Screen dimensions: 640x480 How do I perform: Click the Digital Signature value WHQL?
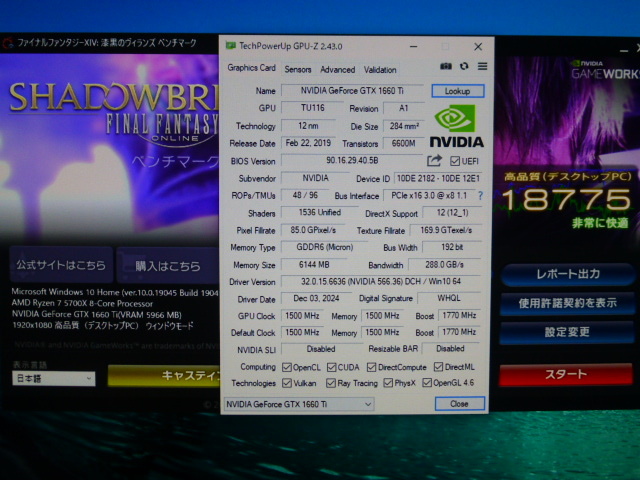point(449,298)
